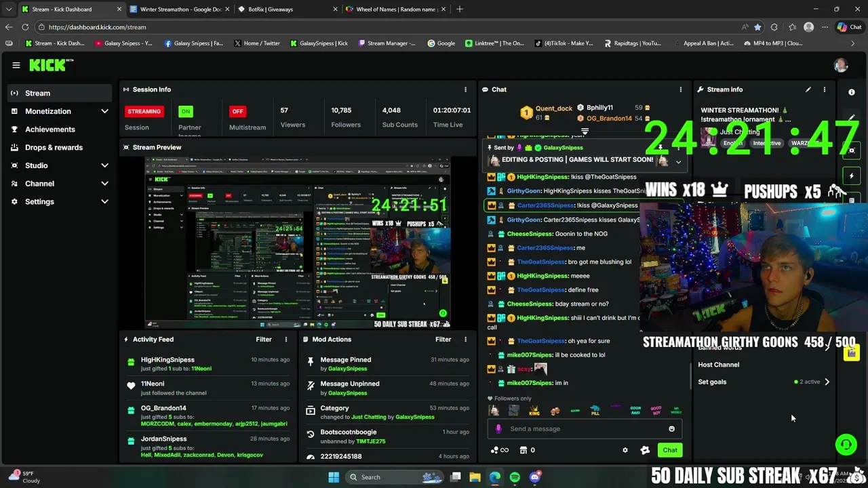The height and width of the screenshot is (488, 868).
Task: Open Stream info three-dot options
Action: [x=825, y=89]
